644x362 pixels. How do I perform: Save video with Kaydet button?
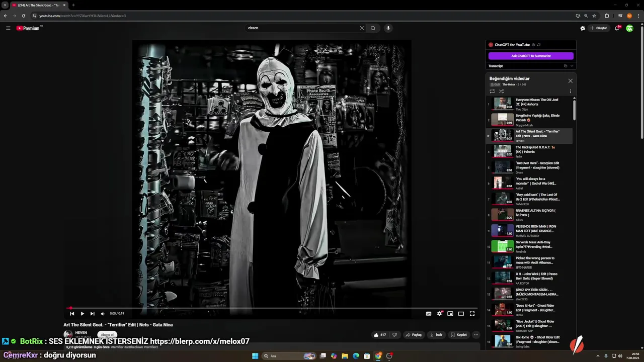pos(459,335)
